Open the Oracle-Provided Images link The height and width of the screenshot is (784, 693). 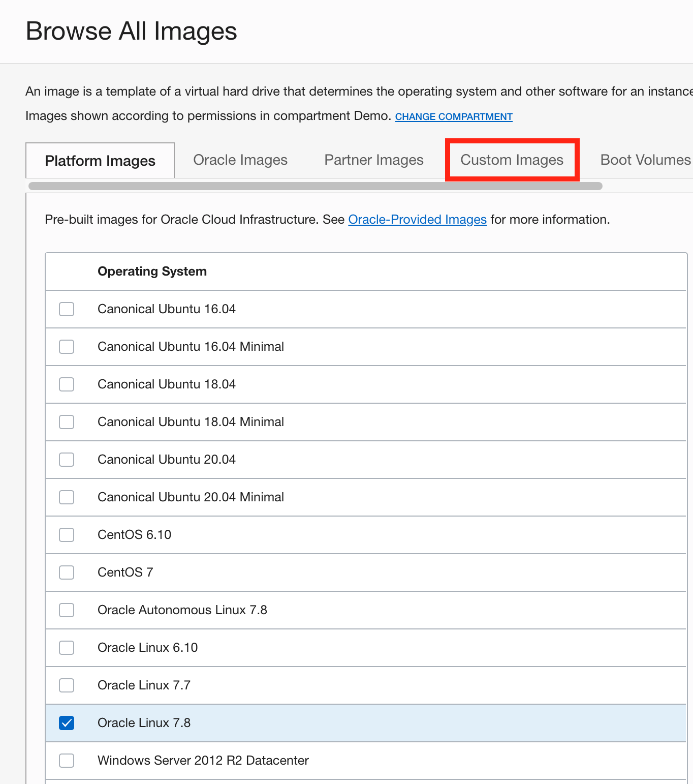click(x=418, y=220)
